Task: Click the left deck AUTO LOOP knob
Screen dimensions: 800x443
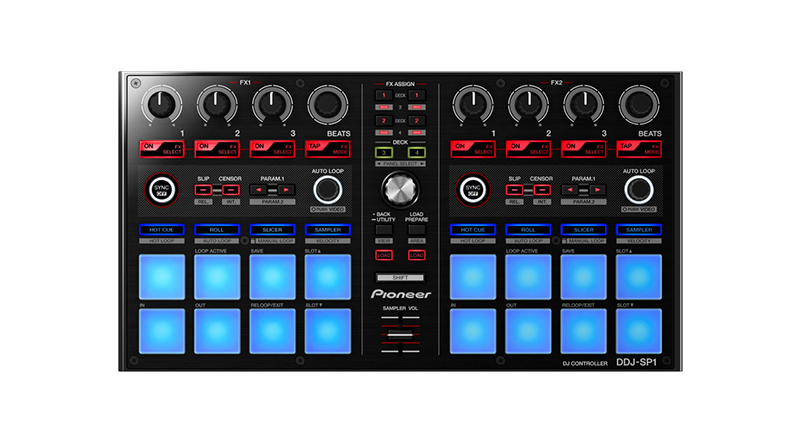Action: point(328,190)
